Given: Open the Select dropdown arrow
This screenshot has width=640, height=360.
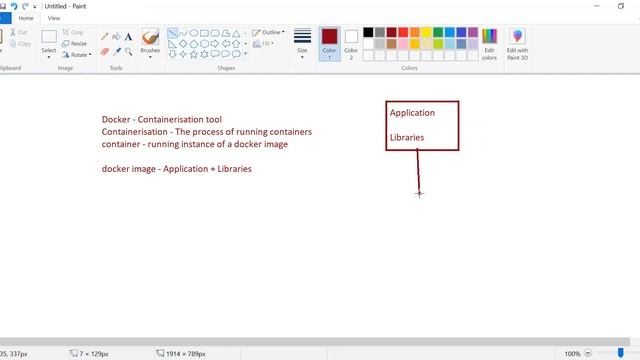Looking at the screenshot, I should pyautogui.click(x=49, y=57).
